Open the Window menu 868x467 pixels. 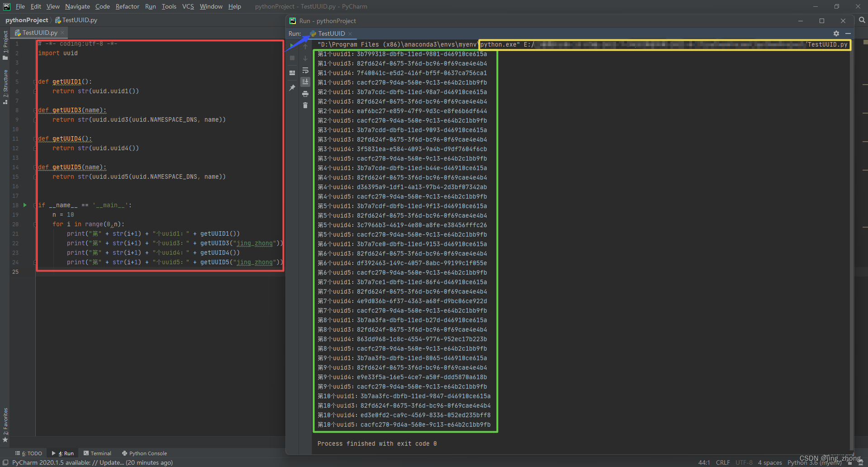coord(211,6)
